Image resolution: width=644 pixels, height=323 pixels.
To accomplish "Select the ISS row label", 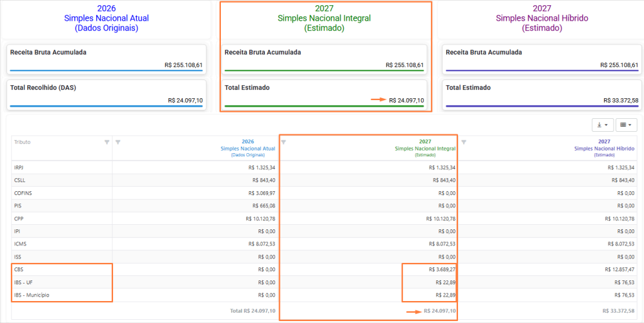I will coord(17,257).
